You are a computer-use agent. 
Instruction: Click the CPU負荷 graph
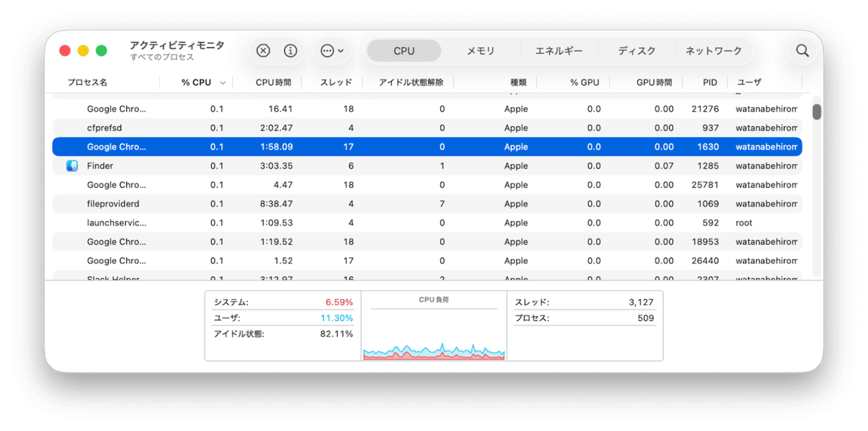434,333
